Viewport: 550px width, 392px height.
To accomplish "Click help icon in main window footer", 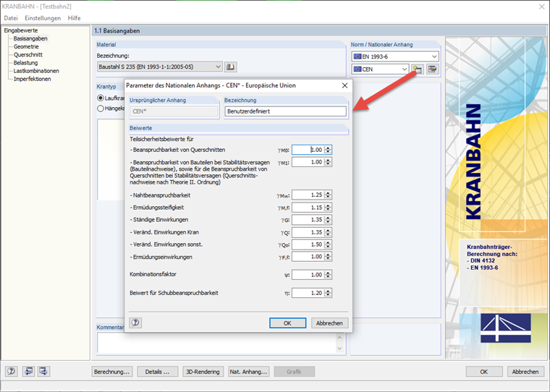I will point(12,371).
